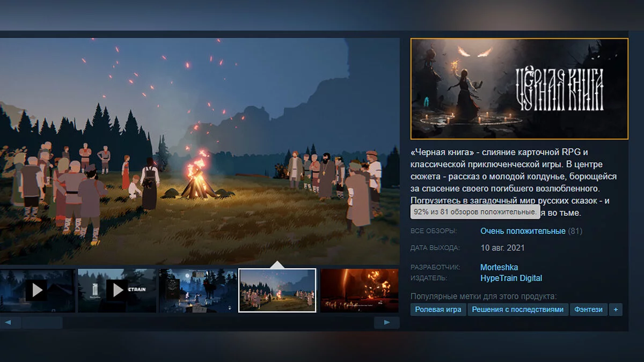Select the Решения с последствиями tag
Viewport: 644px width, 362px height.
coord(518,309)
